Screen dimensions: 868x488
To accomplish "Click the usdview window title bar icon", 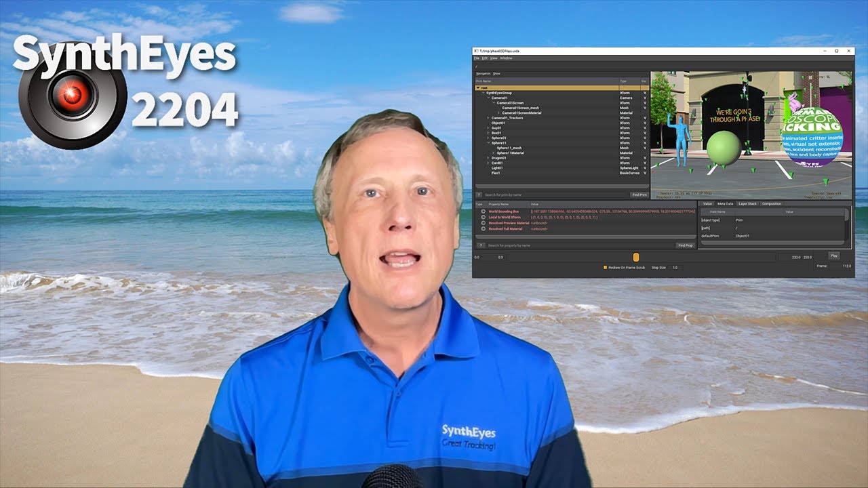I will [476, 51].
